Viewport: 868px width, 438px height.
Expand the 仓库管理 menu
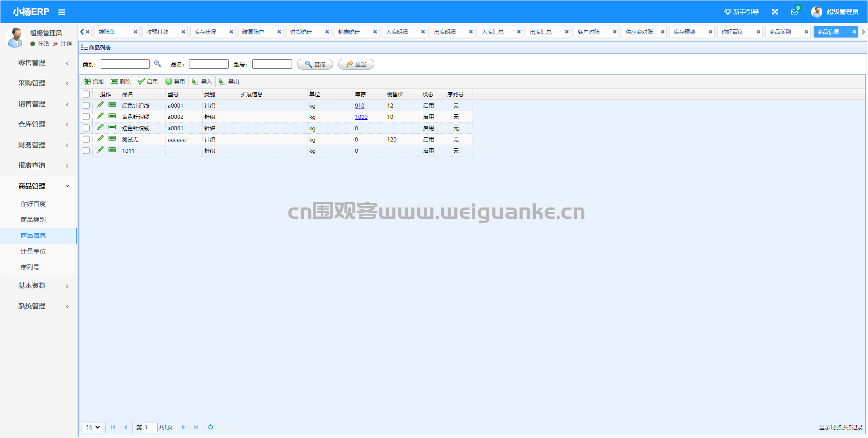click(x=39, y=124)
